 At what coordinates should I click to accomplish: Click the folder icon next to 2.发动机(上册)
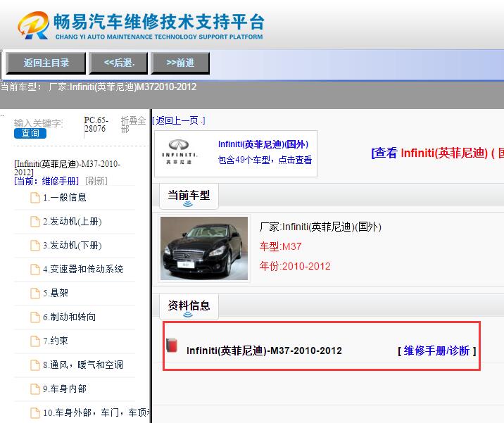[35, 222]
